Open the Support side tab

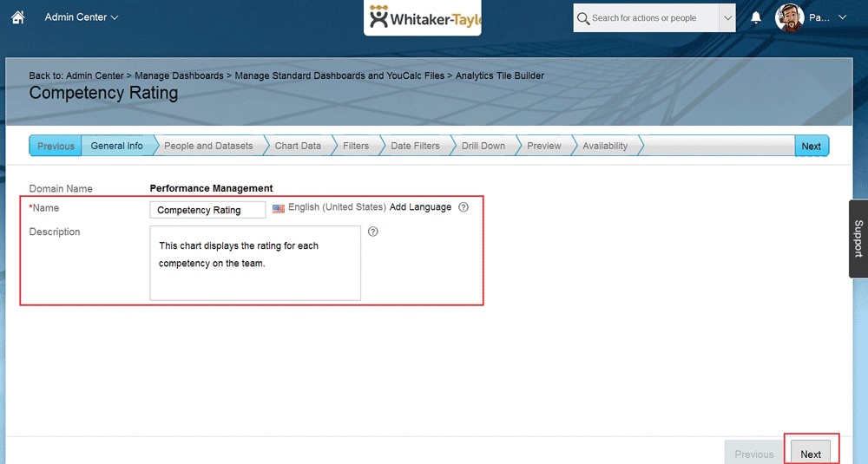click(x=858, y=239)
